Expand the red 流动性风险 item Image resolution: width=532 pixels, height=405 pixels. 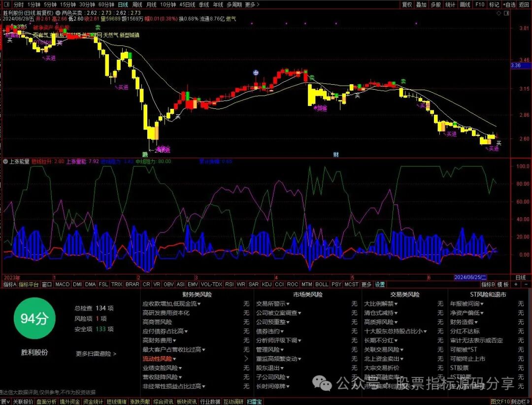point(159,359)
